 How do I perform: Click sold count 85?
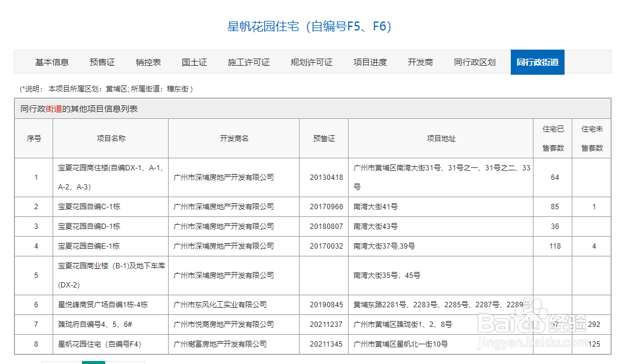(555, 207)
